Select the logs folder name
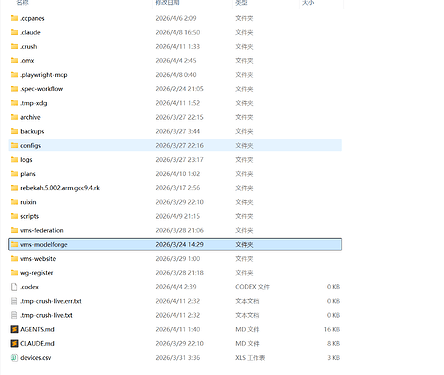The image size is (444, 375). tap(26, 160)
